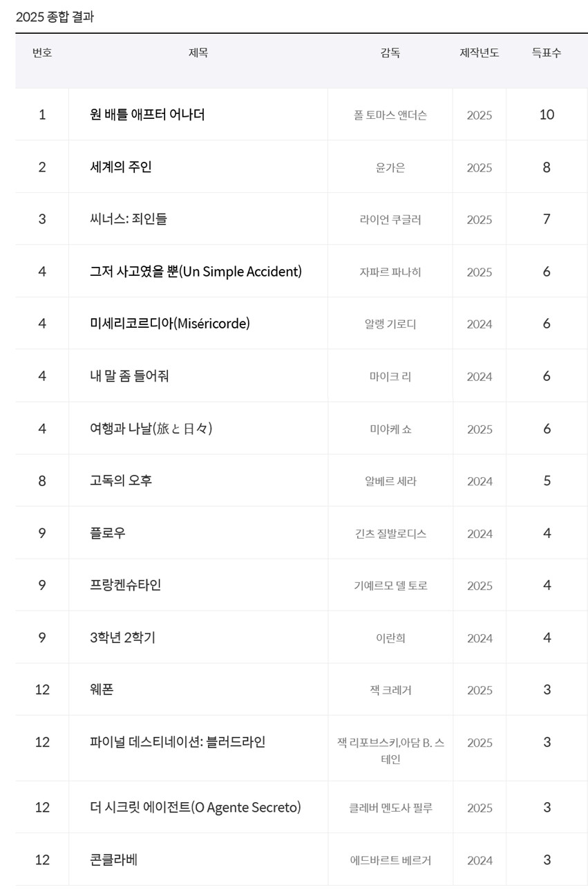This screenshot has height=892, width=588.
Task: Select the 콘클라베 film title
Action: (114, 860)
